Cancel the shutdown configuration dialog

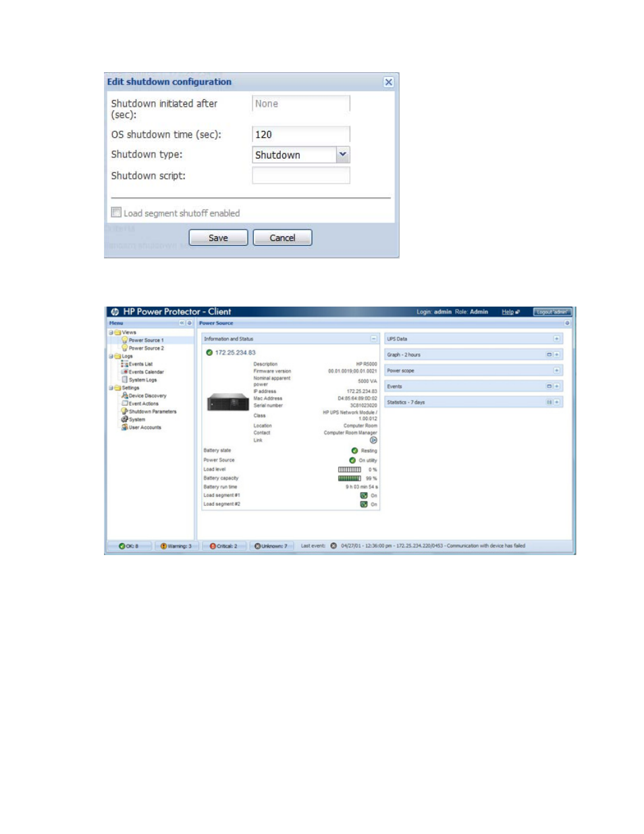pyautogui.click(x=282, y=238)
